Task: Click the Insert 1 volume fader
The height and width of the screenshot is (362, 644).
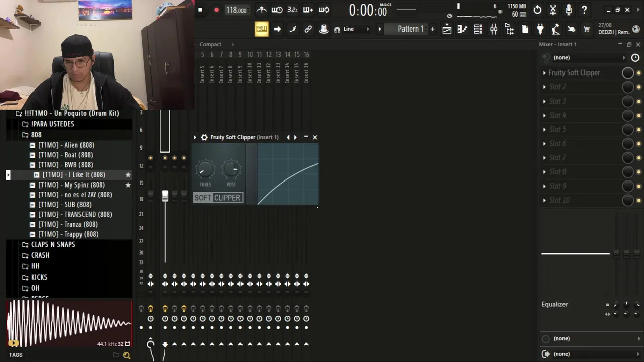Action: (165, 196)
